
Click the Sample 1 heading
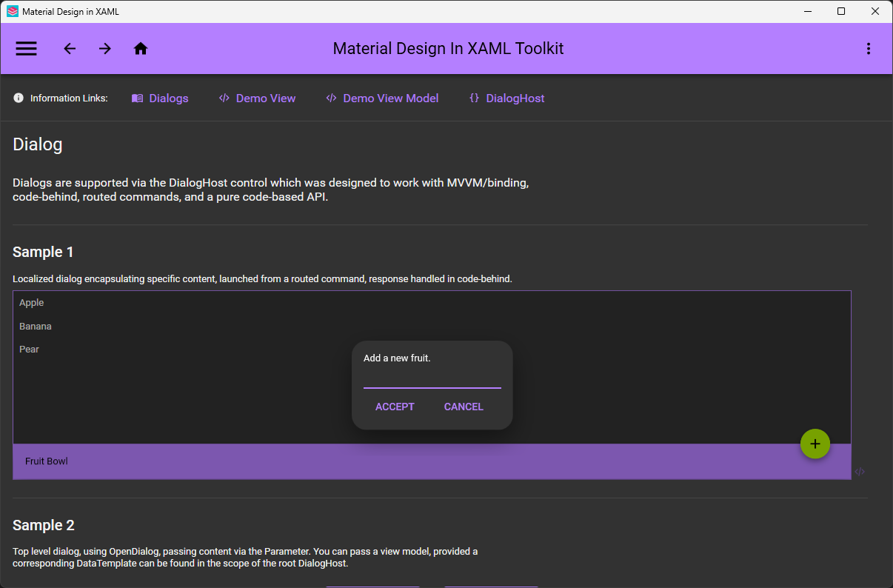pyautogui.click(x=43, y=252)
